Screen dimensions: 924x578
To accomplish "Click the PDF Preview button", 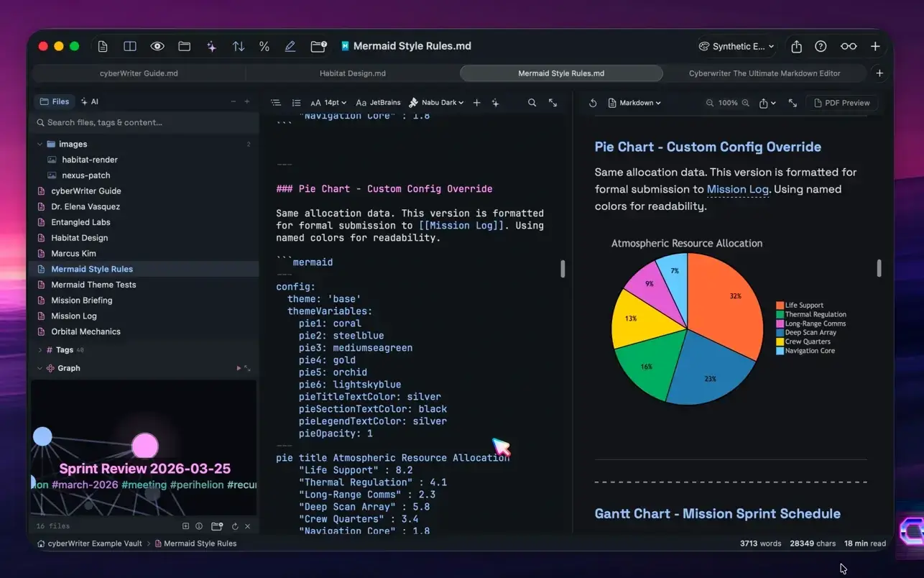I will point(841,103).
